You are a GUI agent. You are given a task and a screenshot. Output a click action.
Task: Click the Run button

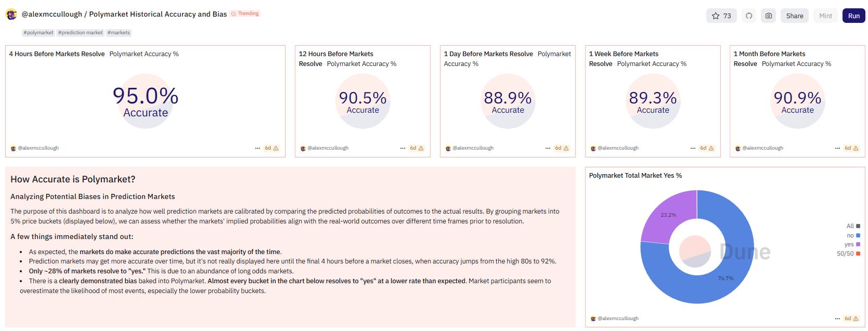pyautogui.click(x=854, y=16)
